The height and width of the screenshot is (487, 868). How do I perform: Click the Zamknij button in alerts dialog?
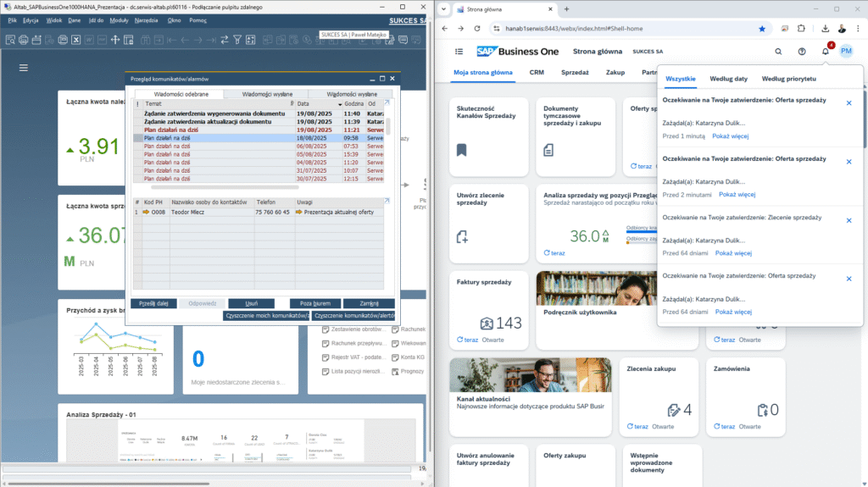pos(369,303)
